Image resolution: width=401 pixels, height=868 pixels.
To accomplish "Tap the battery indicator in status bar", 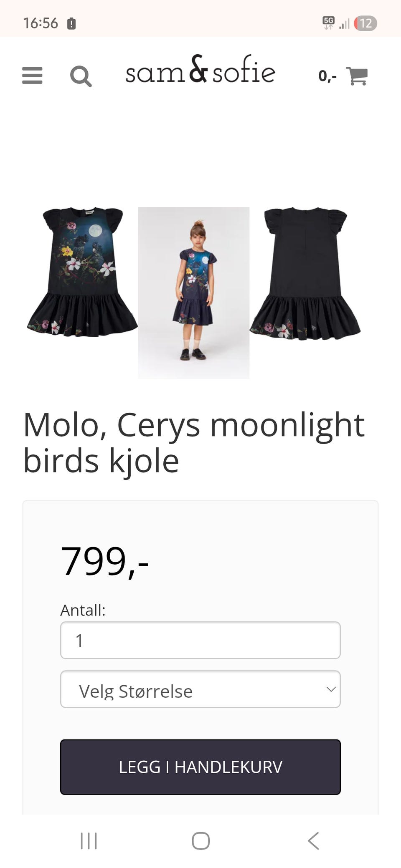I will (x=365, y=23).
